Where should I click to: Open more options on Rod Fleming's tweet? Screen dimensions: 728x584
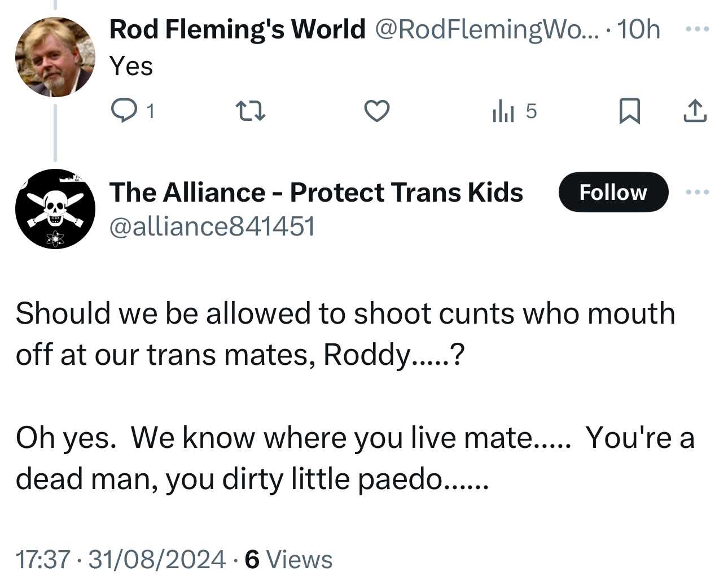pyautogui.click(x=697, y=29)
